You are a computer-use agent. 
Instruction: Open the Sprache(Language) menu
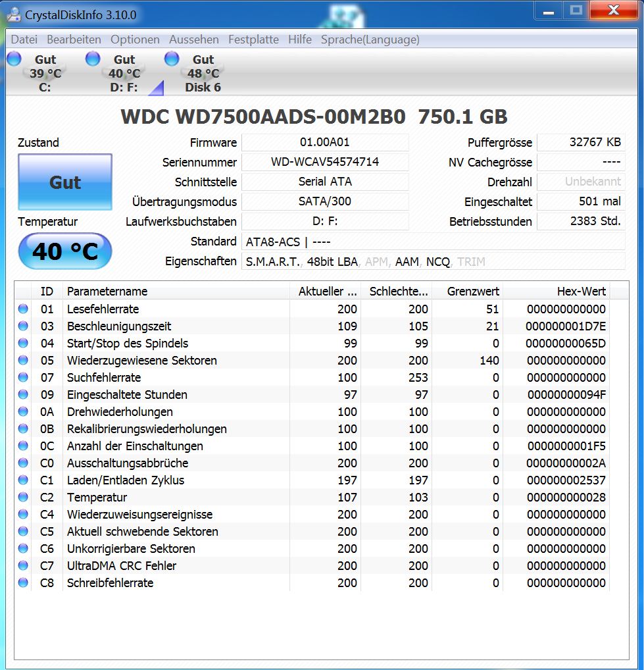click(x=370, y=39)
